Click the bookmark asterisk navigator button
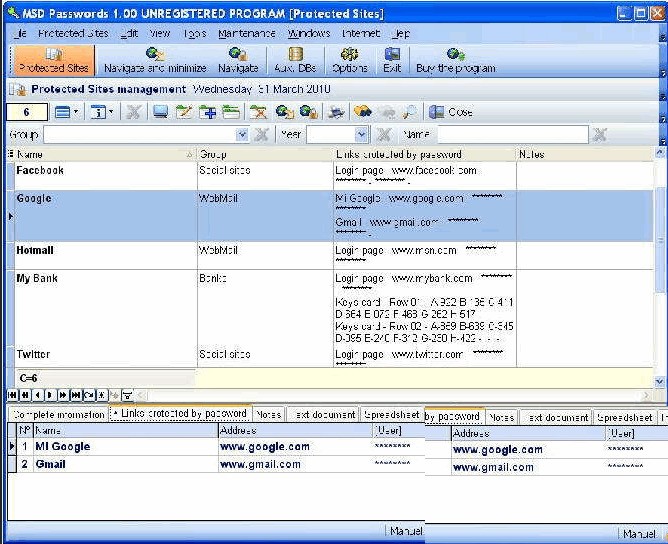Image resolution: width=668 pixels, height=544 pixels. tap(101, 395)
